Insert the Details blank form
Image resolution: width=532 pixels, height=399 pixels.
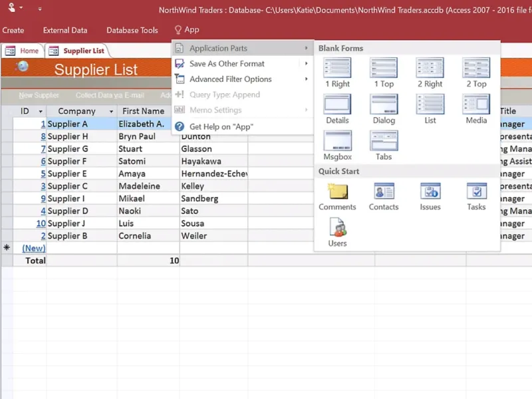pyautogui.click(x=337, y=109)
